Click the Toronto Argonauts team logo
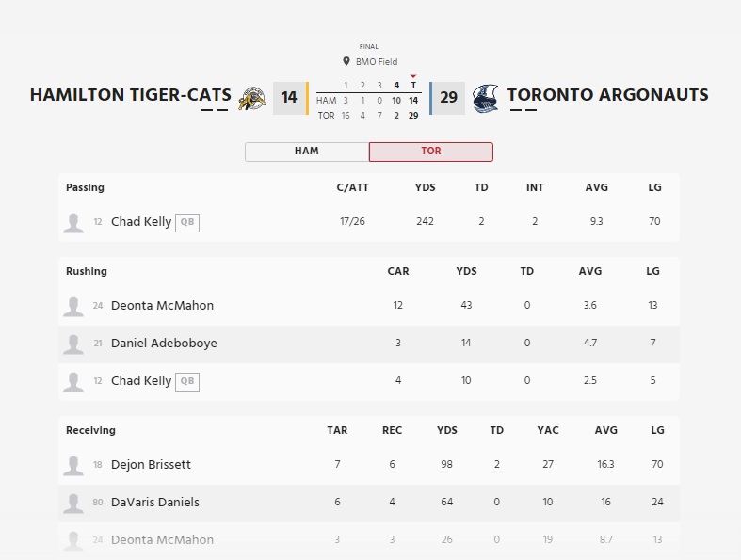The image size is (741, 560). (486, 97)
